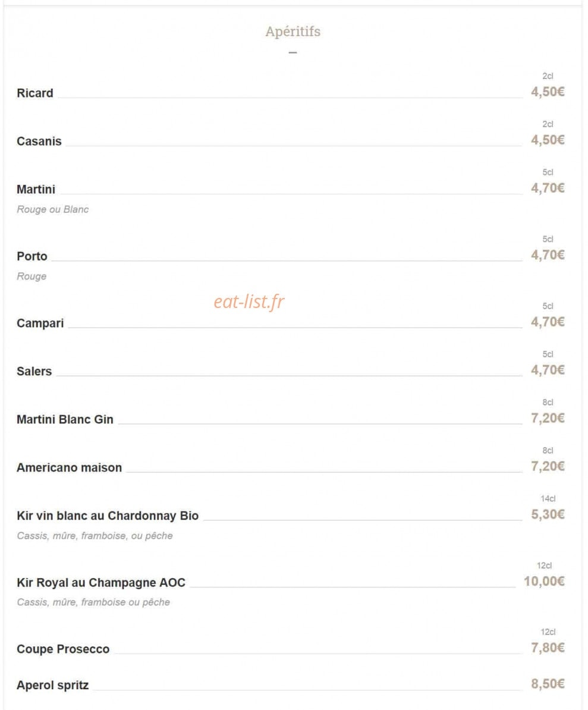Click the Rouge ou Blanc description
This screenshot has height=710, width=588.
pyautogui.click(x=52, y=209)
